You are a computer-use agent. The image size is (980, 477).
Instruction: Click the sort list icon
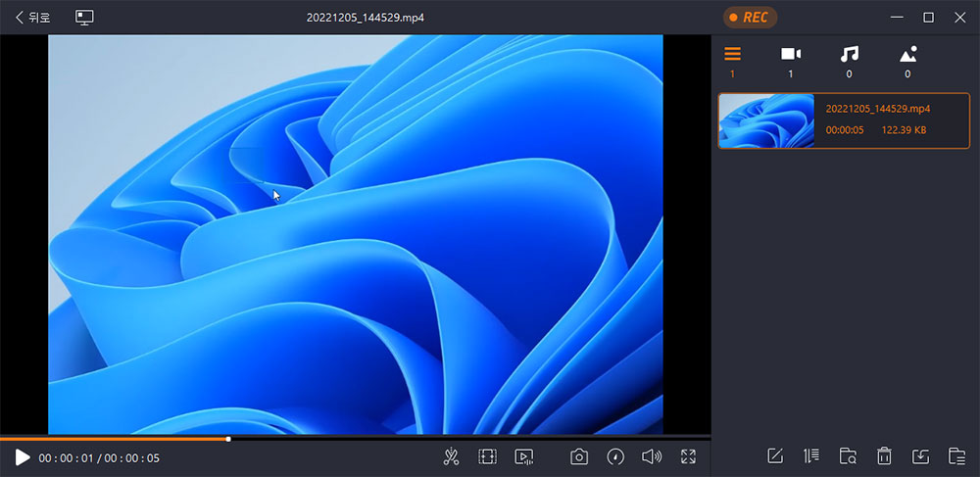click(x=811, y=456)
